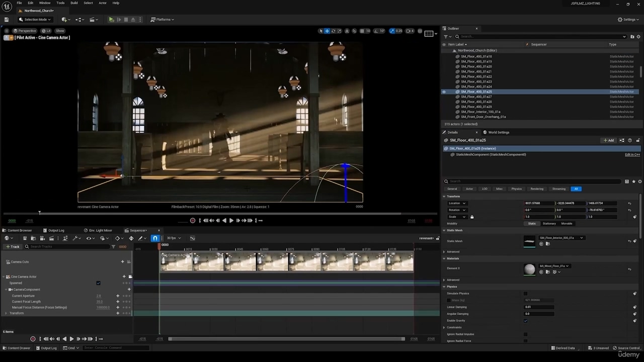Open the Actor menu
This screenshot has height=362, width=644.
point(103,3)
